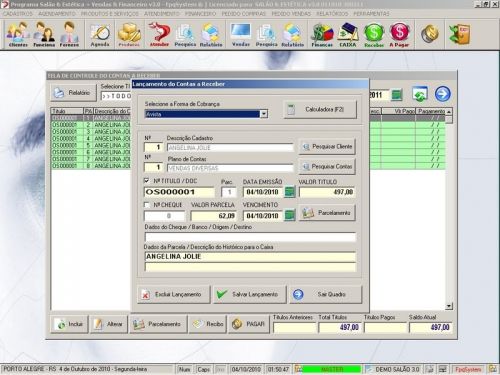Screen dimensions: 500x375
Task: Click the VALOR TITULO field
Action: (x=327, y=192)
